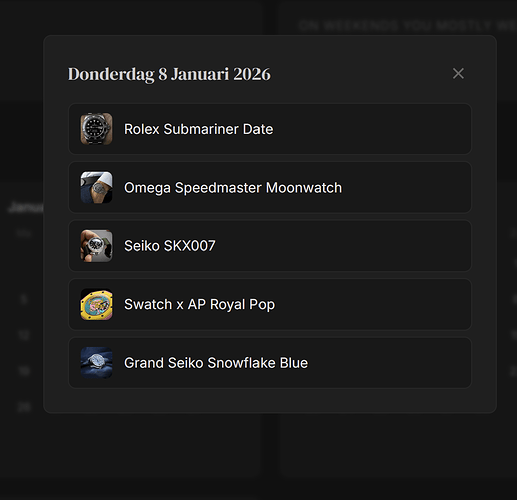
Task: Select blurred calendar date 26 behind dialog
Action: [x=24, y=407]
